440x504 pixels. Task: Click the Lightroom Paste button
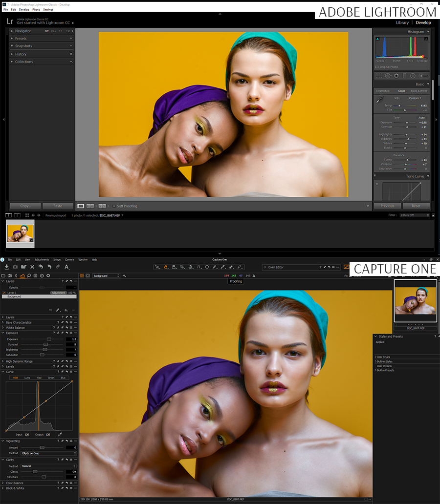point(58,206)
